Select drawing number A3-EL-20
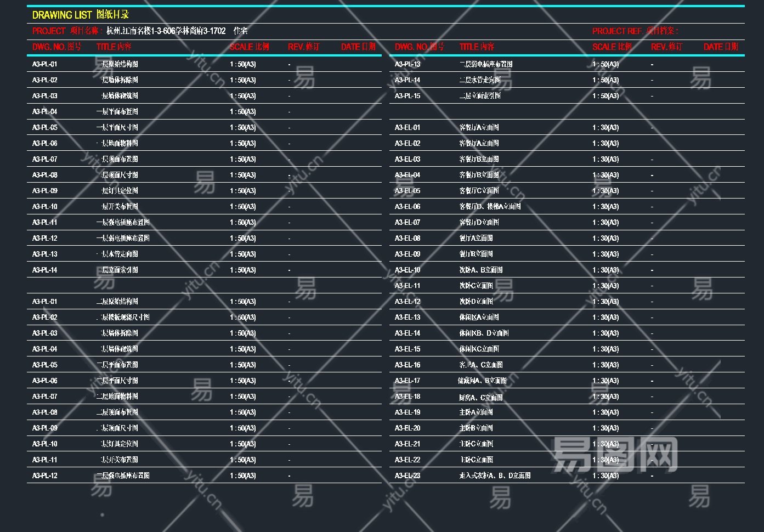Viewport: 764px width, 532px height. coord(408,428)
